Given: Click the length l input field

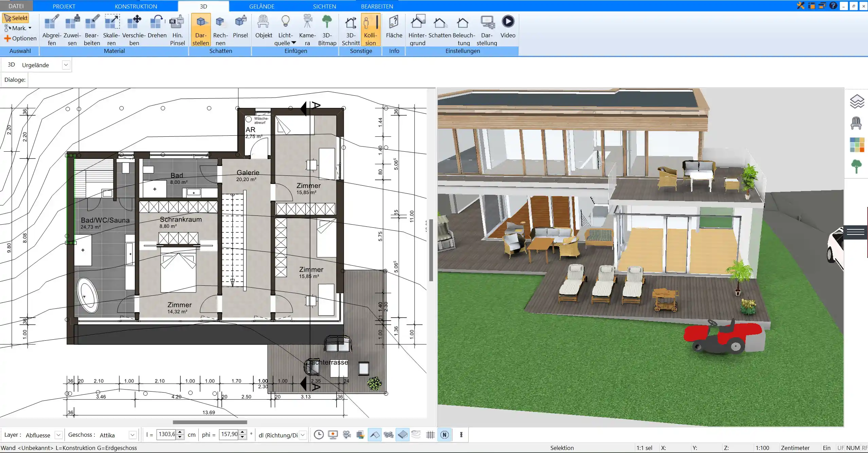Looking at the screenshot, I should 166,434.
